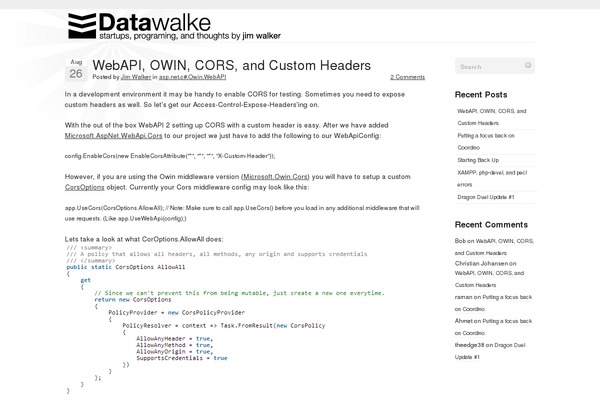The image size is (600, 400).
Task: Open recent post 'WebAPI, OWIN, CORS, and Custom Headers'
Action: 492,117
